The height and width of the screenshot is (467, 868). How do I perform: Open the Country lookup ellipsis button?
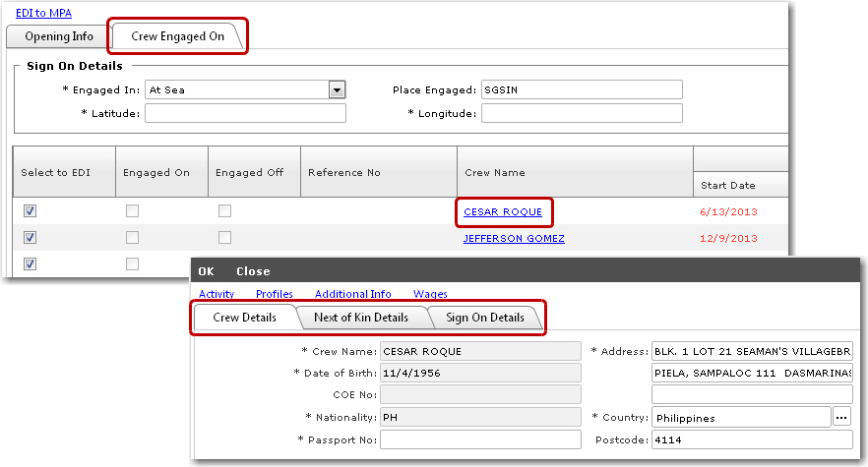coord(841,417)
